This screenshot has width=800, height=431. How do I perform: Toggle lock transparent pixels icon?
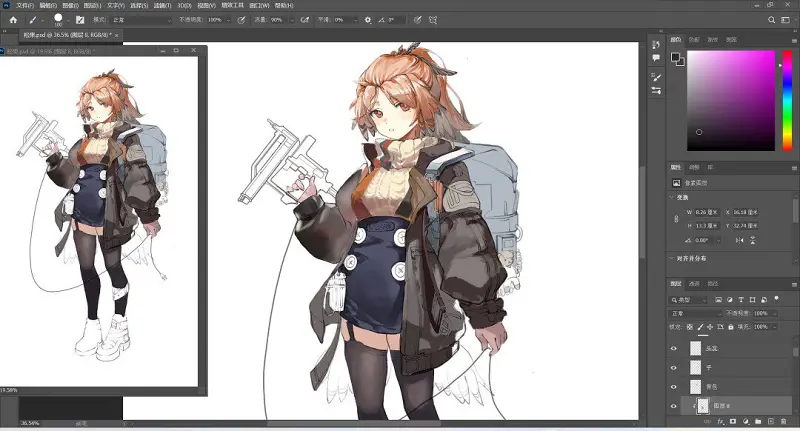tap(690, 326)
